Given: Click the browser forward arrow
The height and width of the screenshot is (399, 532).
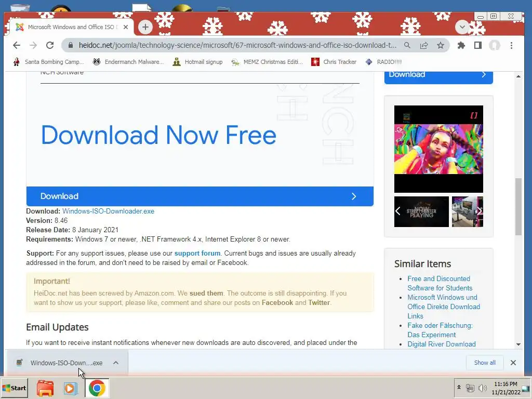Looking at the screenshot, I should click(x=33, y=45).
